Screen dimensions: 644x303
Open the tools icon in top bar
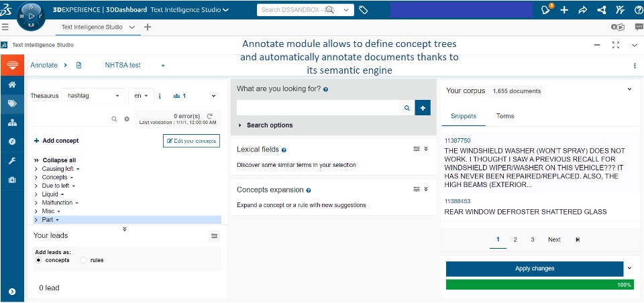click(620, 10)
